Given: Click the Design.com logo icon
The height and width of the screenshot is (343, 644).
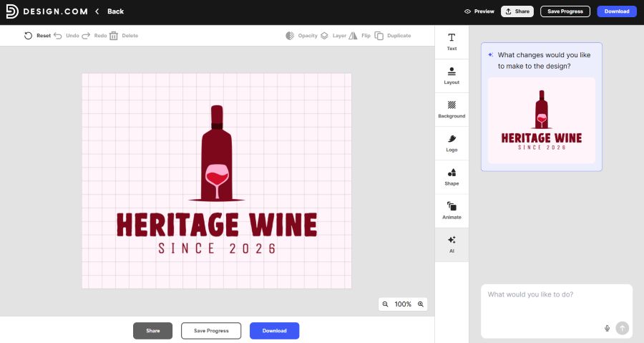Looking at the screenshot, I should point(12,11).
